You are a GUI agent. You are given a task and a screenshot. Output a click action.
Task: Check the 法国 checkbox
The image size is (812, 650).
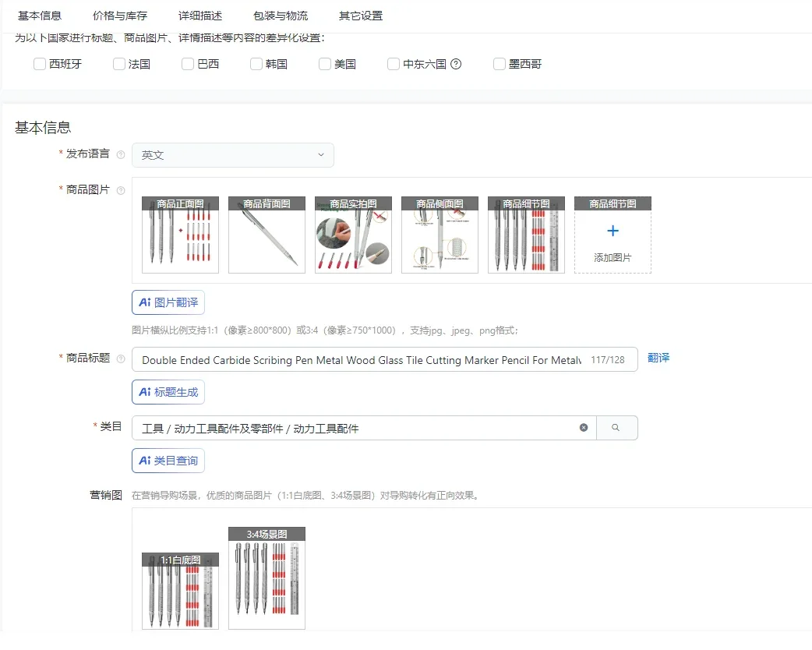tap(119, 64)
